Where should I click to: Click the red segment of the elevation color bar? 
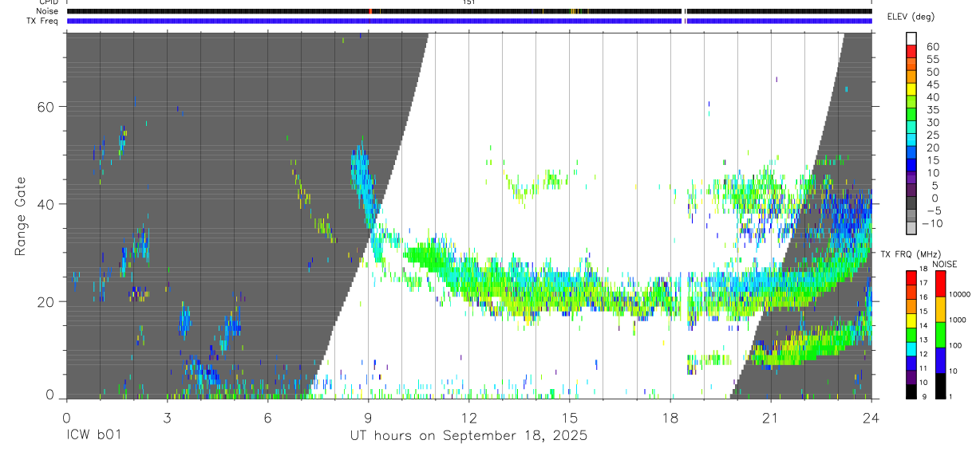pyautogui.click(x=911, y=51)
